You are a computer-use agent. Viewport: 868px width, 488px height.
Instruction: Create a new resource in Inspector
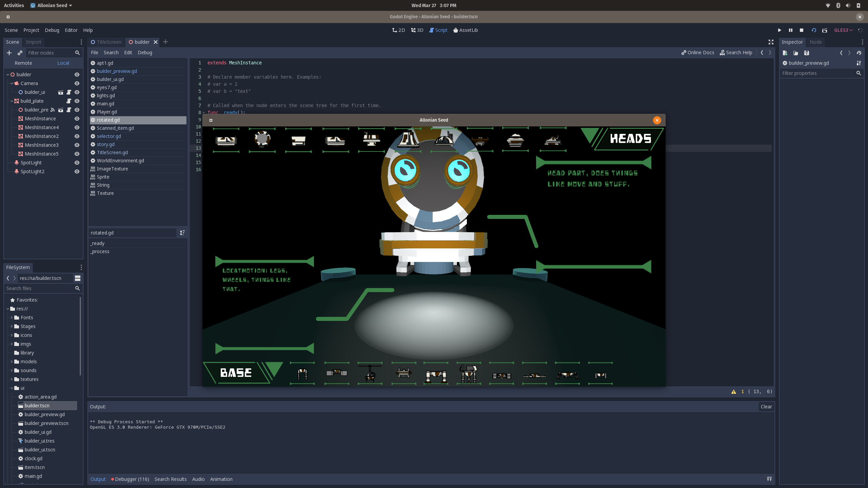(x=785, y=53)
